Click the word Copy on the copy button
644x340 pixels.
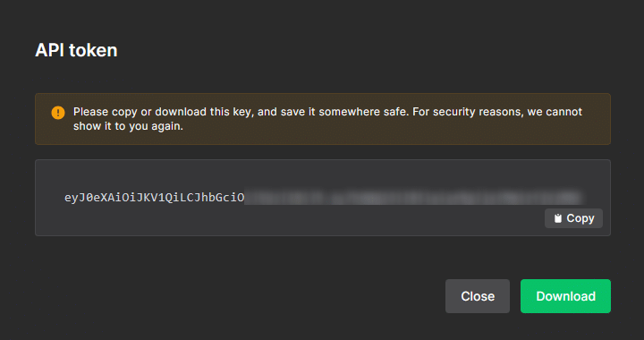pos(580,218)
